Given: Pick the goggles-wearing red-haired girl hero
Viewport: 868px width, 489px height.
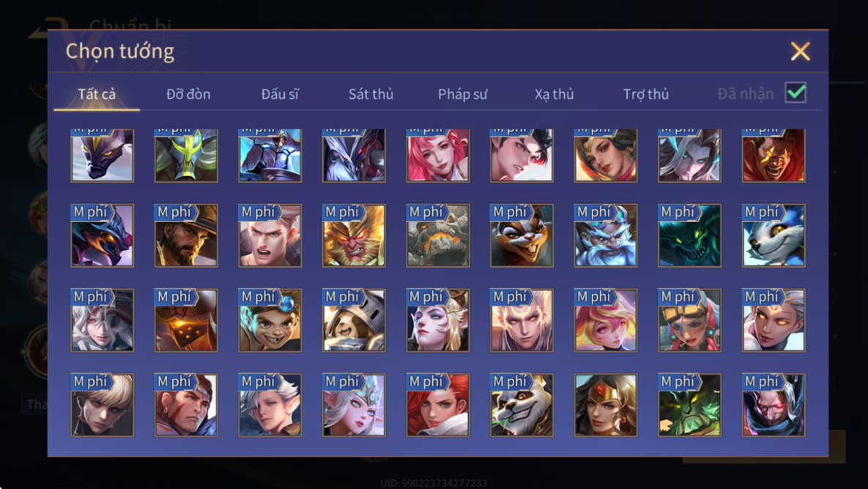Looking at the screenshot, I should pos(689,320).
